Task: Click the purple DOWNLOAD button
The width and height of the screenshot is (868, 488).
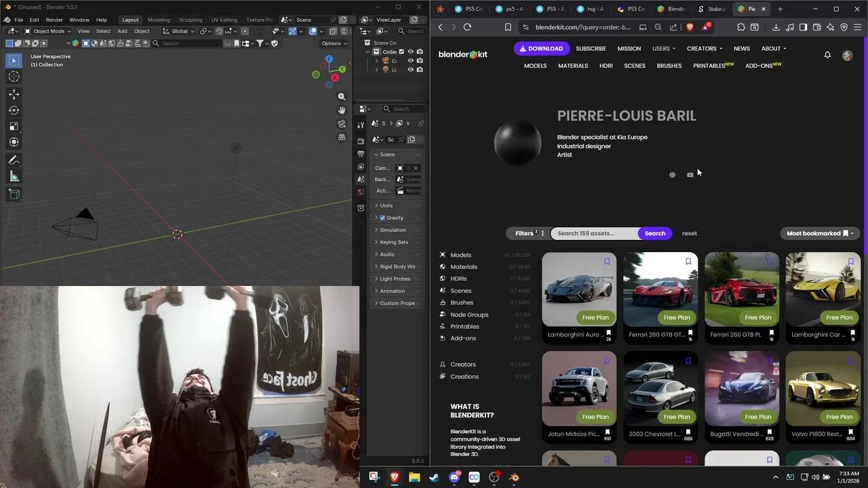Action: (541, 49)
